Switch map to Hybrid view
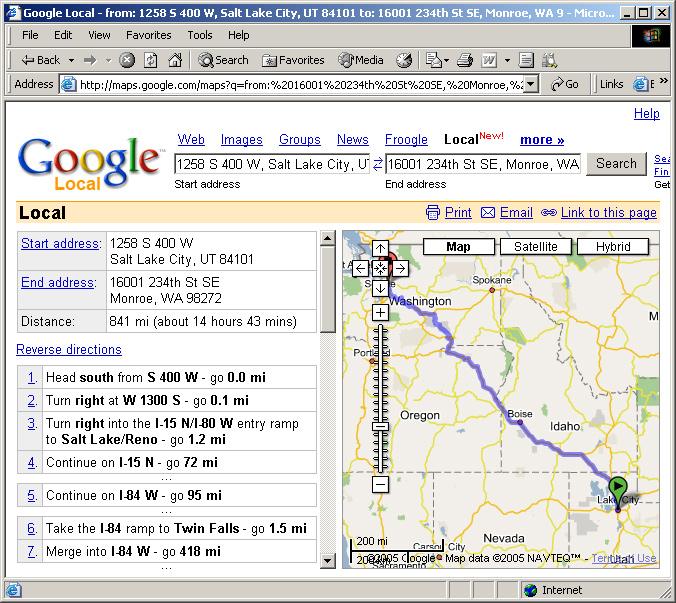Screen dimensions: 676x603 click(612, 246)
